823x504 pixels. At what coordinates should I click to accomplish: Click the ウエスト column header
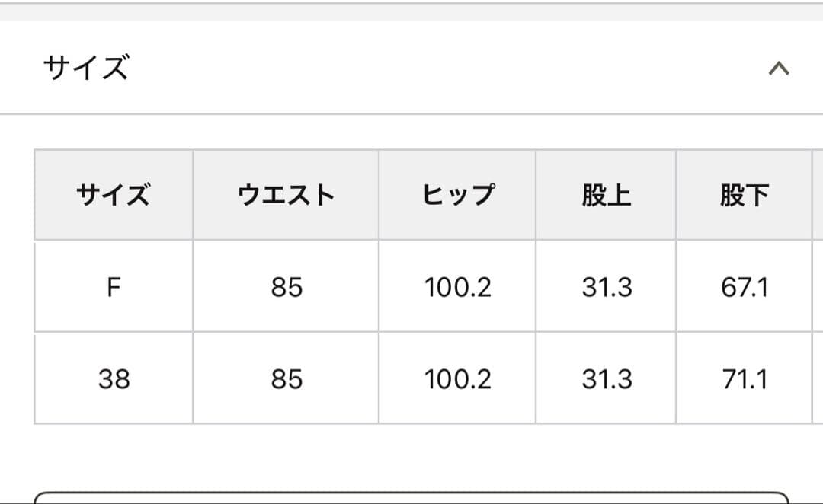(285, 194)
